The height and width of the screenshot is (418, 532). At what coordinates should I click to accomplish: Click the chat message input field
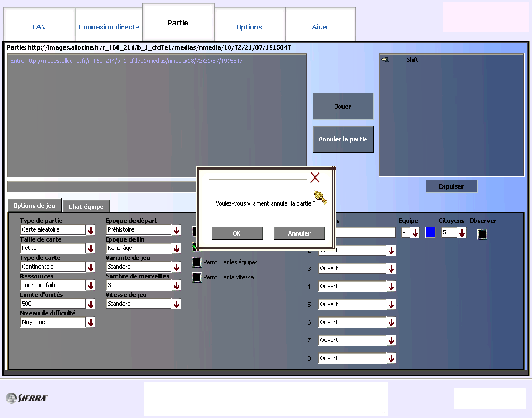tap(101, 186)
